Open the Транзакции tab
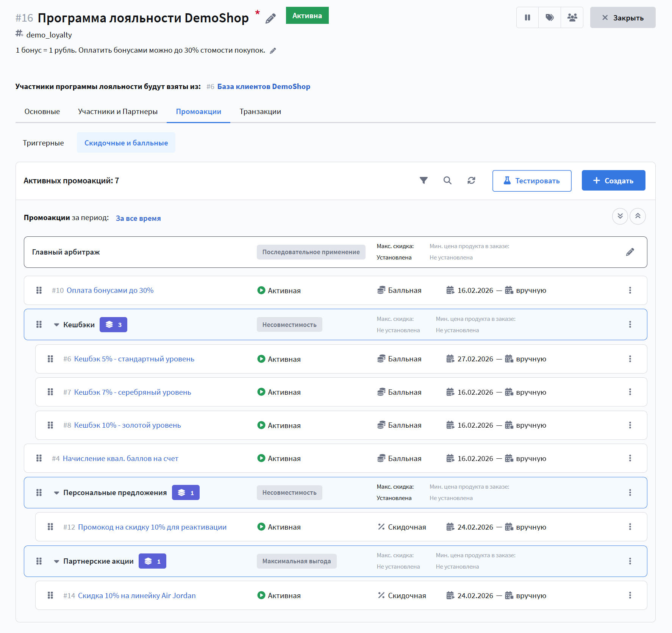672x633 pixels. coord(260,111)
